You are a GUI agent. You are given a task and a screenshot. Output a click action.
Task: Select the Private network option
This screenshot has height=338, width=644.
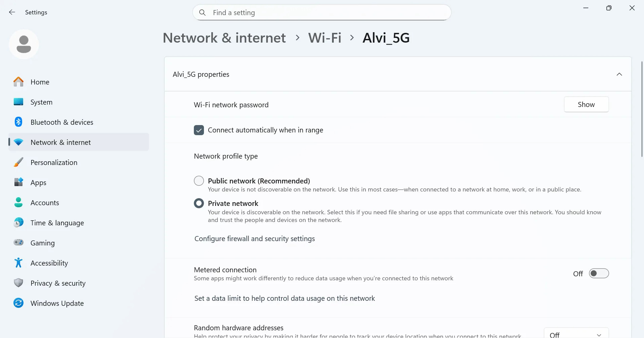coord(199,203)
